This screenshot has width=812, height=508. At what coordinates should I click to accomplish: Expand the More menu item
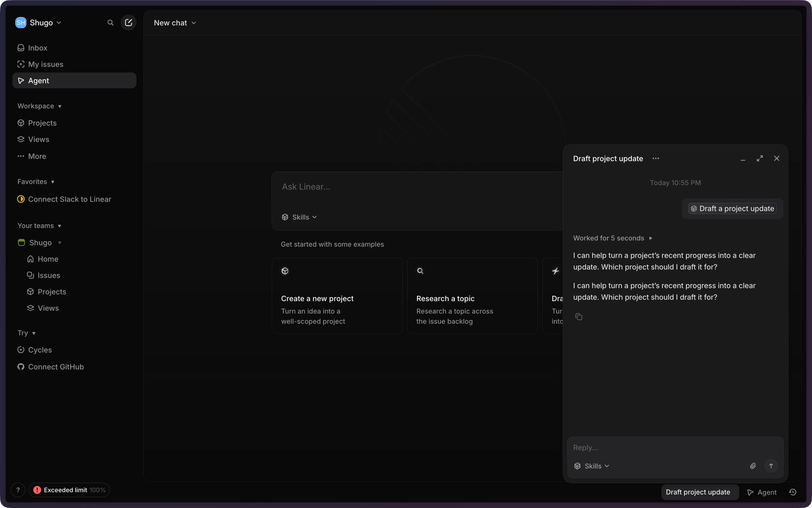(74, 156)
